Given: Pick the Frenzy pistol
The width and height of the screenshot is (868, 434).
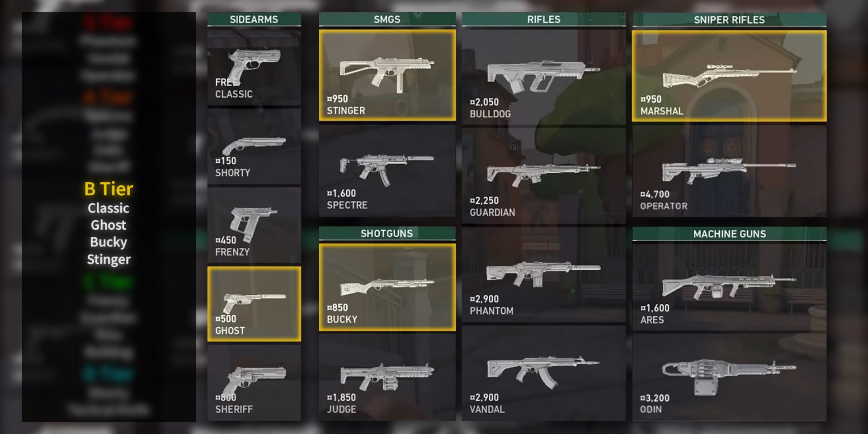Looking at the screenshot, I should click(254, 226).
